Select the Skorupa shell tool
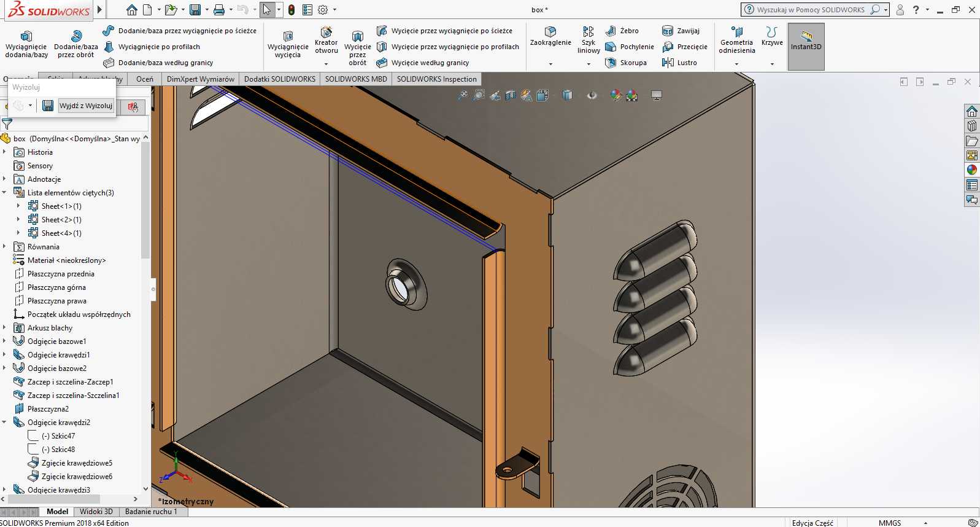Image resolution: width=980 pixels, height=527 pixels. [x=626, y=63]
